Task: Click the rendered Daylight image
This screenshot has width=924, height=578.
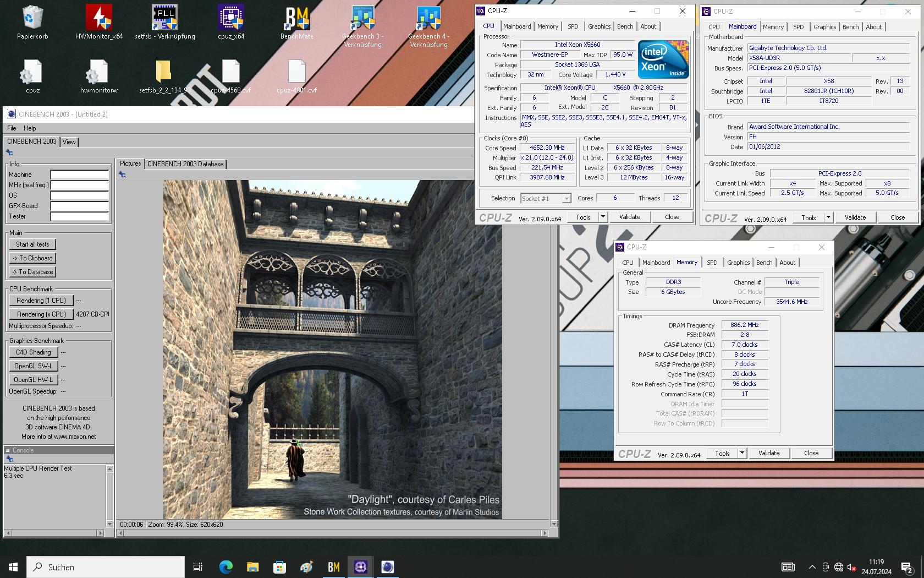Action: [x=332, y=350]
